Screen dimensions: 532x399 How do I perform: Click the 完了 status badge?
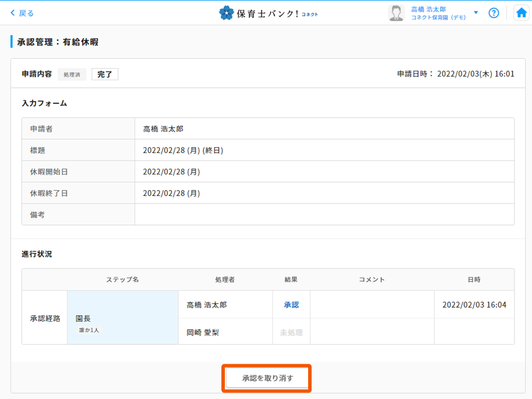coord(105,74)
